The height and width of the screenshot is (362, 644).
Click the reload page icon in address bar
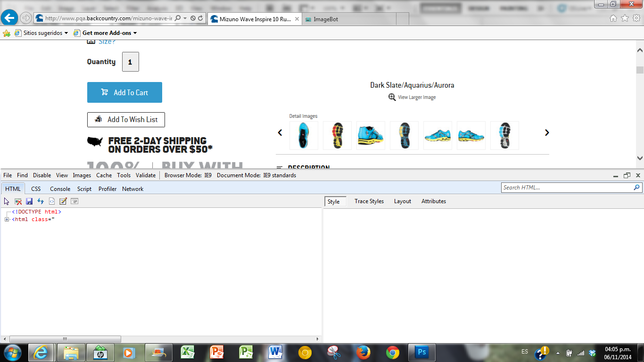[x=200, y=18]
